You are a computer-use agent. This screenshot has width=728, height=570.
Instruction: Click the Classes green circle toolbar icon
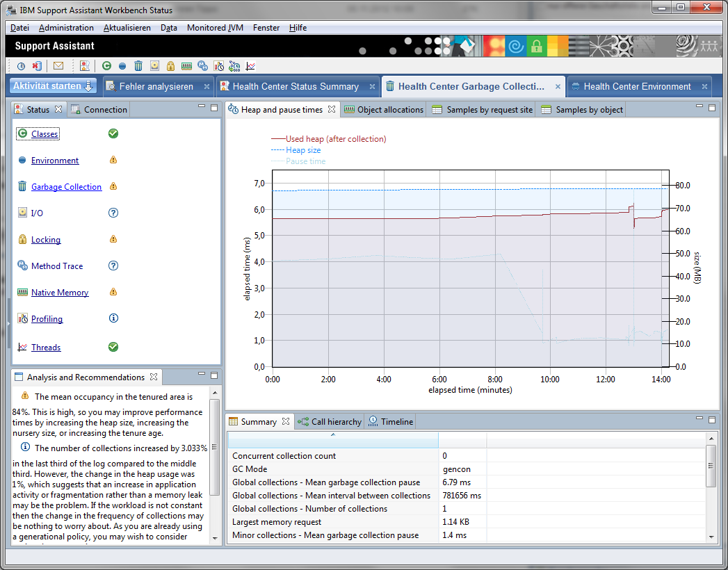(x=106, y=66)
